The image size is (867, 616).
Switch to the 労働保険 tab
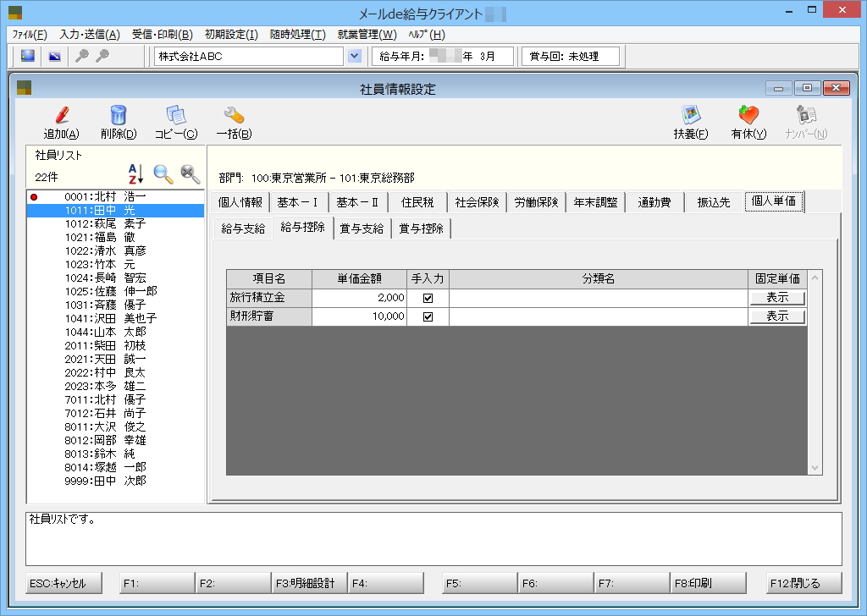click(536, 202)
